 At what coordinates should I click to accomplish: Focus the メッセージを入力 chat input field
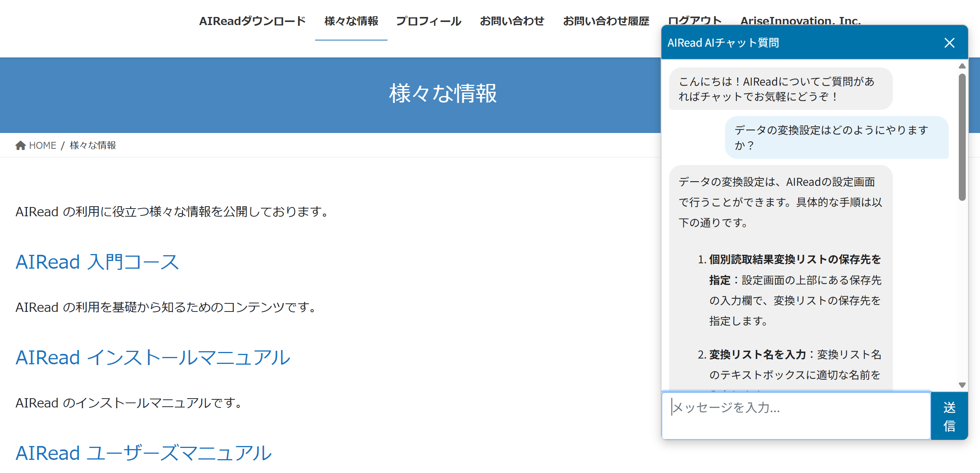pos(796,416)
